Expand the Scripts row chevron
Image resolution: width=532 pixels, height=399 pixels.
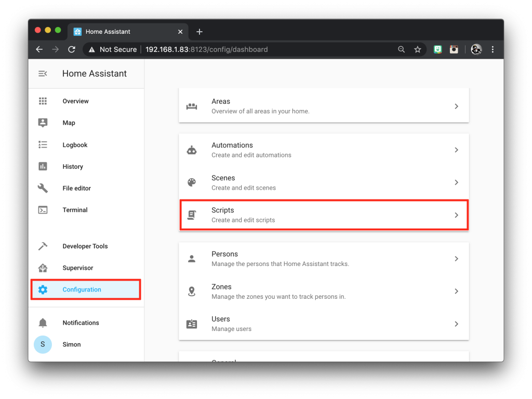(x=456, y=215)
